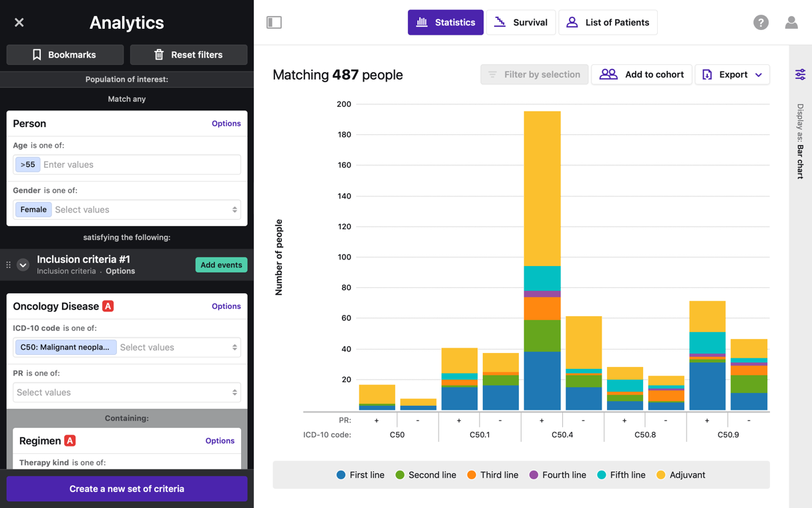Viewport: 812px width, 508px height.
Task: Open the help question mark icon
Action: (761, 23)
